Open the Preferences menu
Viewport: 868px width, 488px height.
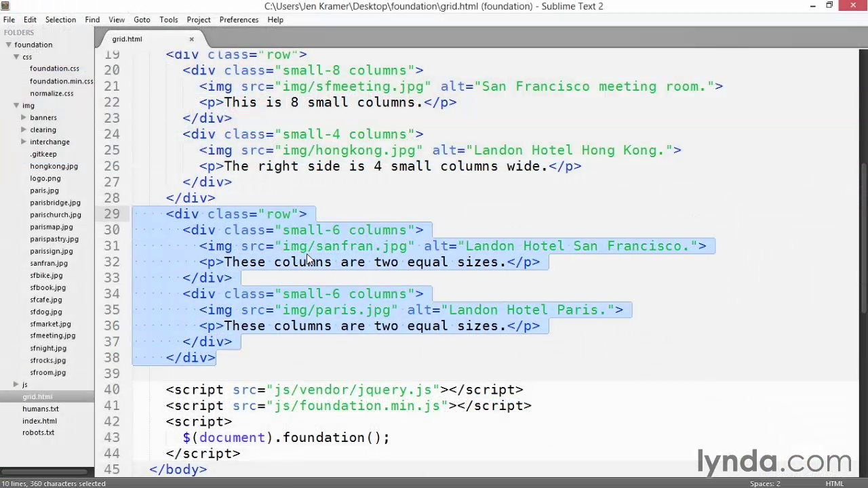[239, 20]
